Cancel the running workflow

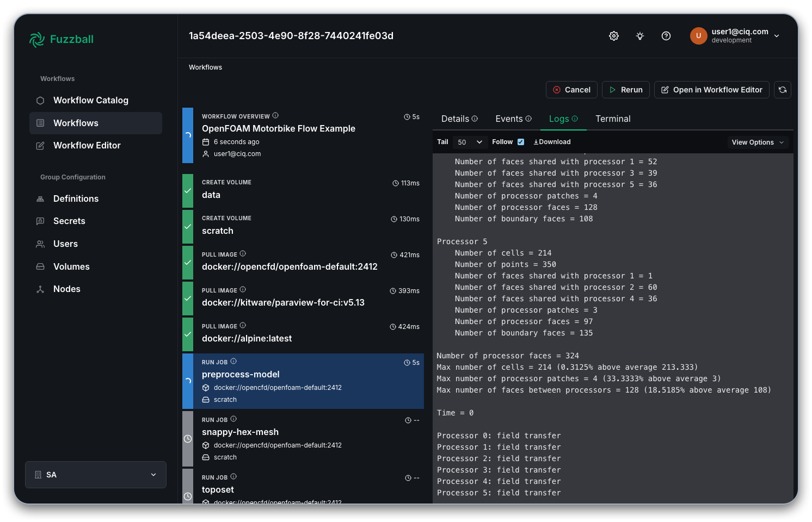(x=571, y=90)
